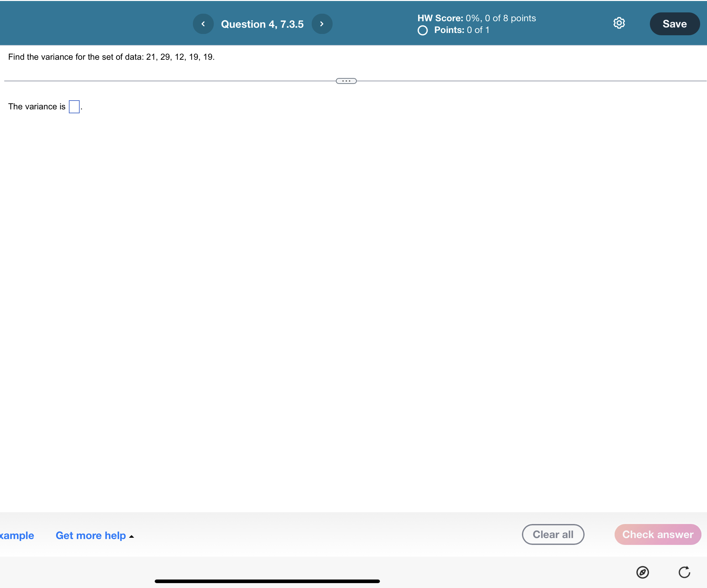Select the variance answer input box
Screen dimensions: 707x588
tap(74, 106)
